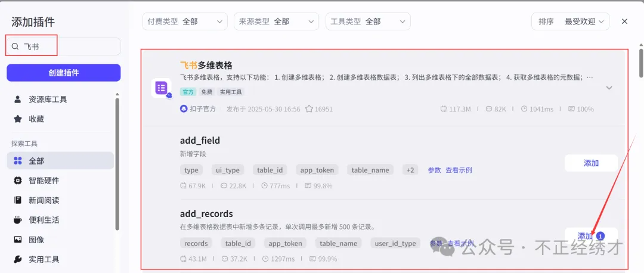Click the 新闻阅读 book icon

point(18,200)
